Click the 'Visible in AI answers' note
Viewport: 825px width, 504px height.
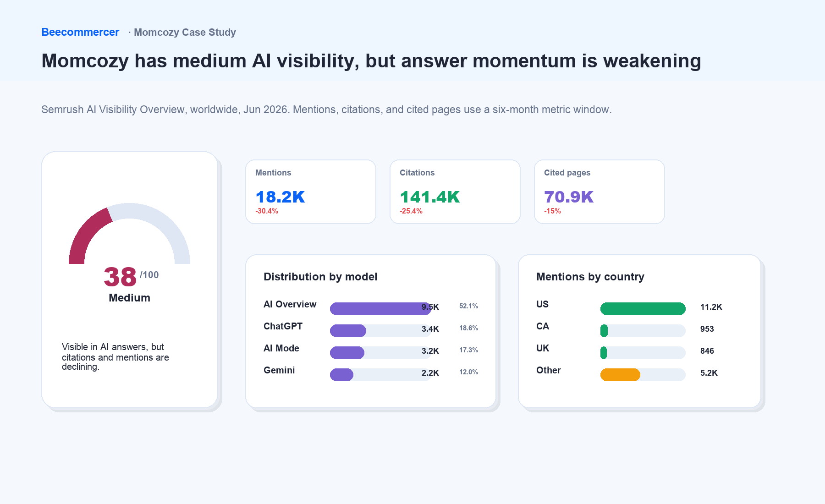pyautogui.click(x=115, y=356)
